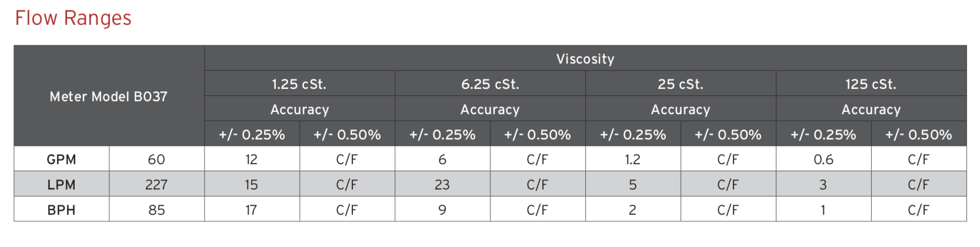Click the "6.25 cSt." viscosity header
Viewport: 980px width, 247px height.
tap(490, 84)
